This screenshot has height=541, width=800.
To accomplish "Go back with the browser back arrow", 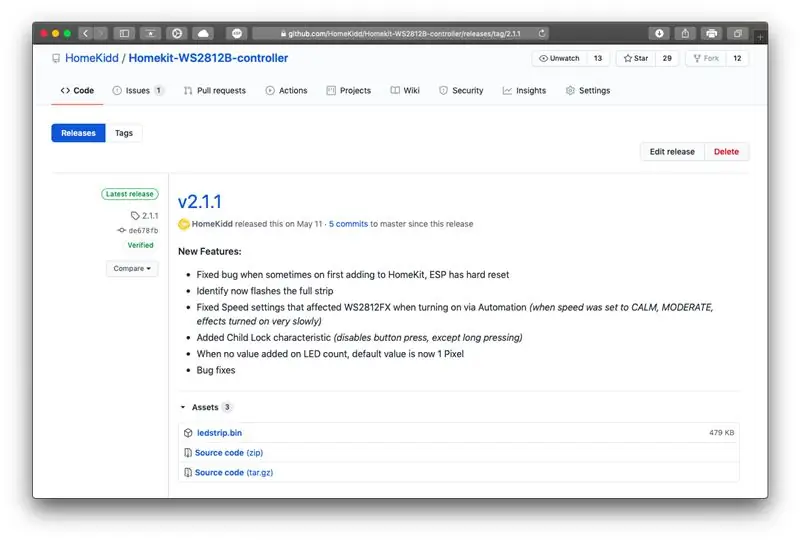I will pyautogui.click(x=86, y=34).
